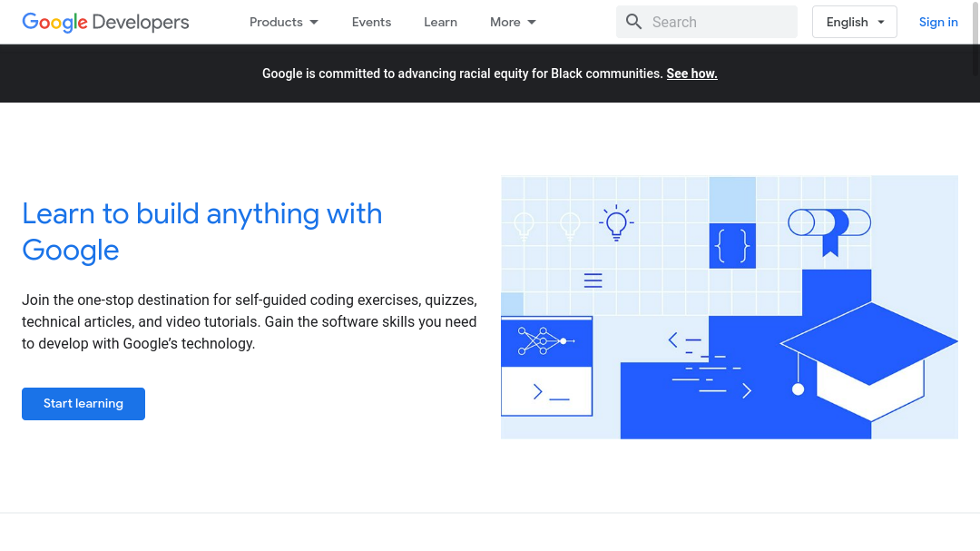Focus the Search input field
980x551 pixels.
(x=717, y=22)
